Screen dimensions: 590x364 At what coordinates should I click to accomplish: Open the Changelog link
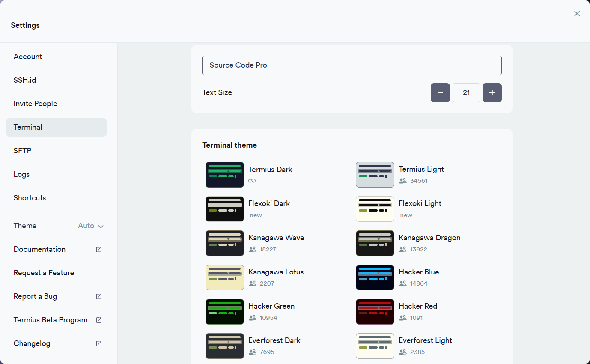[x=57, y=343]
